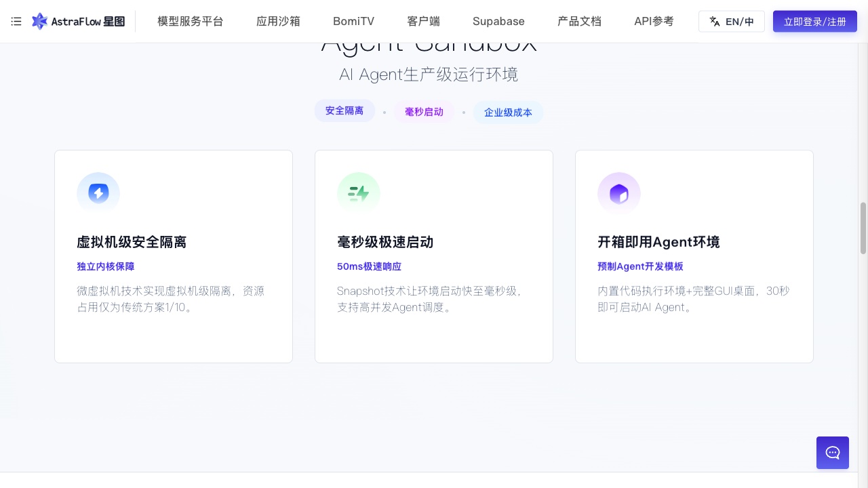
Task: Open 应用沙箱 menu item
Action: (278, 22)
